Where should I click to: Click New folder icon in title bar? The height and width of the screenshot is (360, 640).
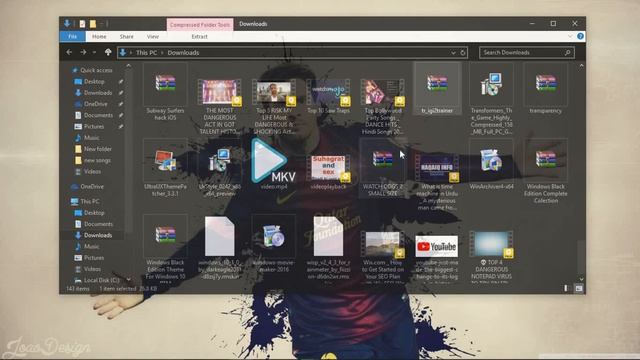[93, 24]
